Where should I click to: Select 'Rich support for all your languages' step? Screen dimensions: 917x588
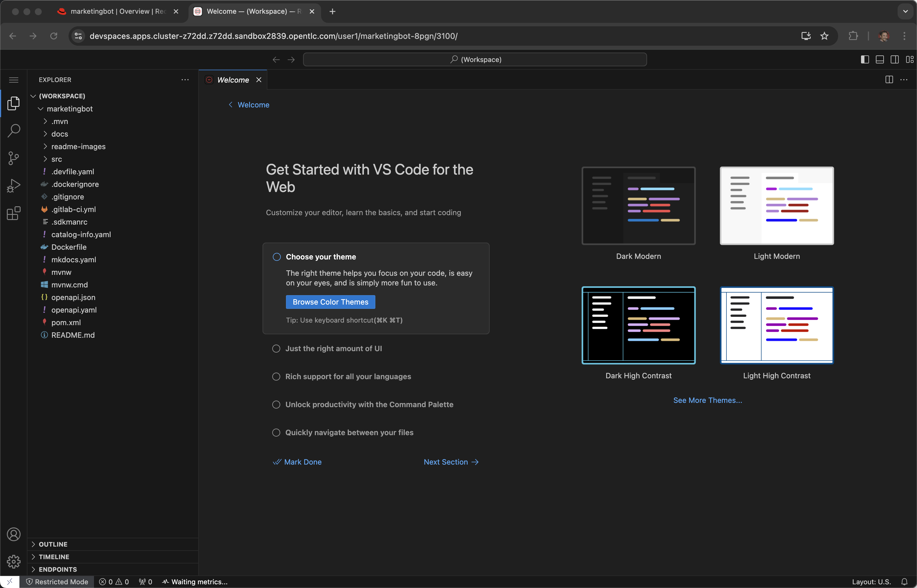click(348, 377)
